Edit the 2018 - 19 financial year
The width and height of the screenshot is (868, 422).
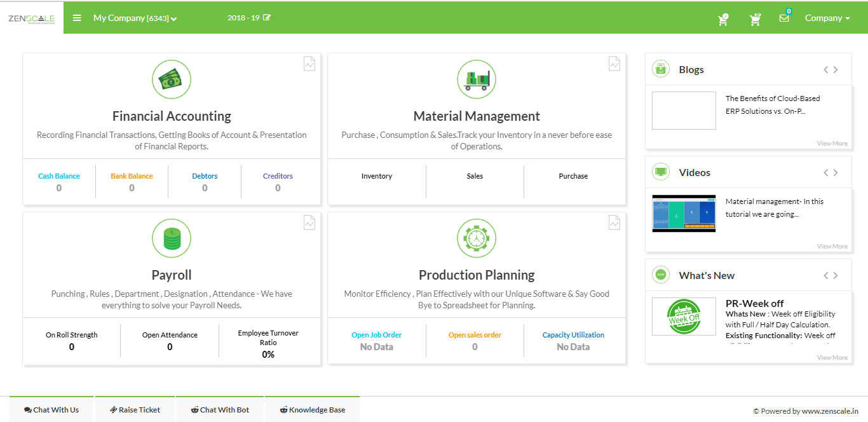tap(267, 18)
